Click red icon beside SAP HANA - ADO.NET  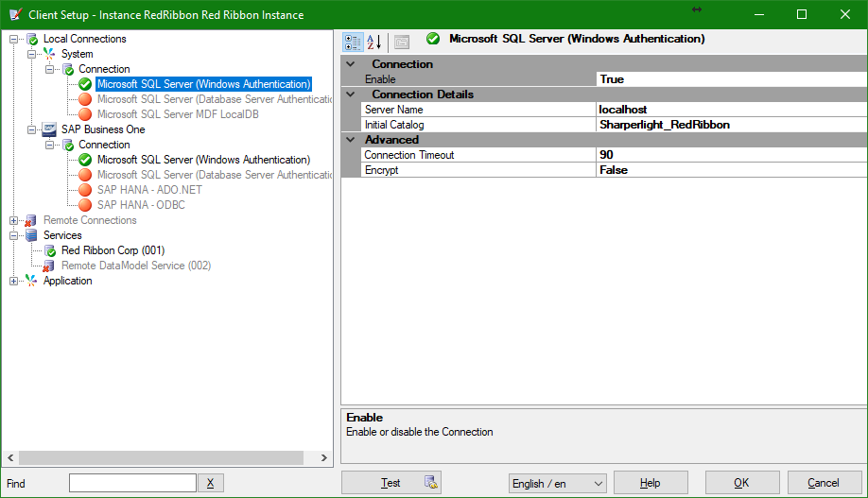(x=85, y=190)
